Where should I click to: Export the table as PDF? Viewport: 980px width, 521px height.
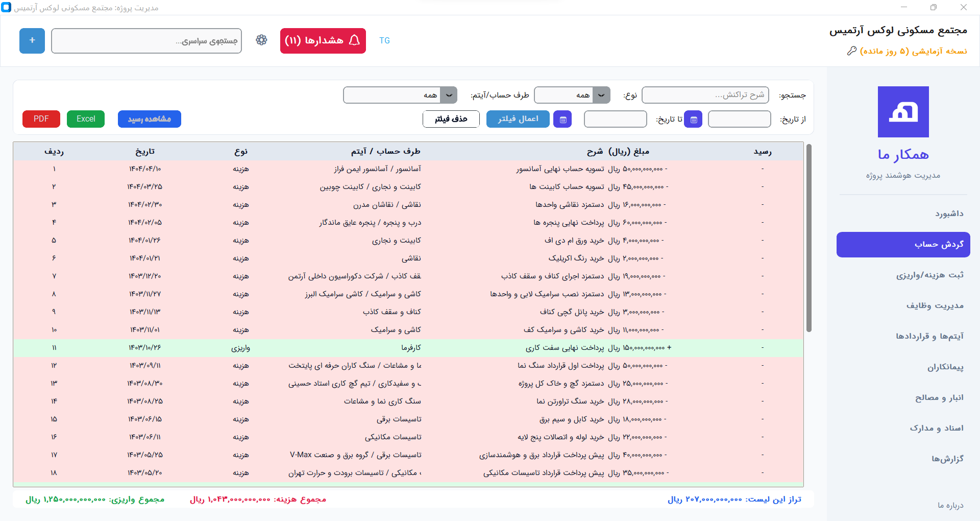(x=41, y=119)
